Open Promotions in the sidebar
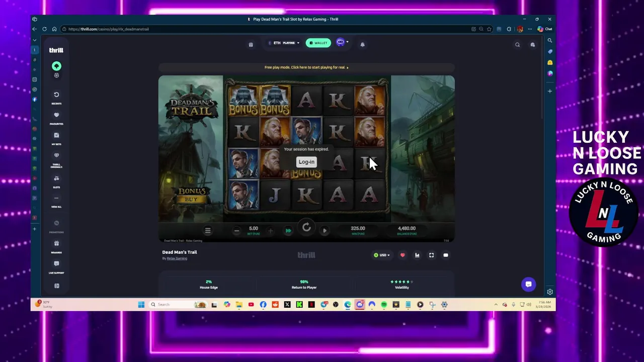Viewport: 644px width, 362px height. [56, 226]
